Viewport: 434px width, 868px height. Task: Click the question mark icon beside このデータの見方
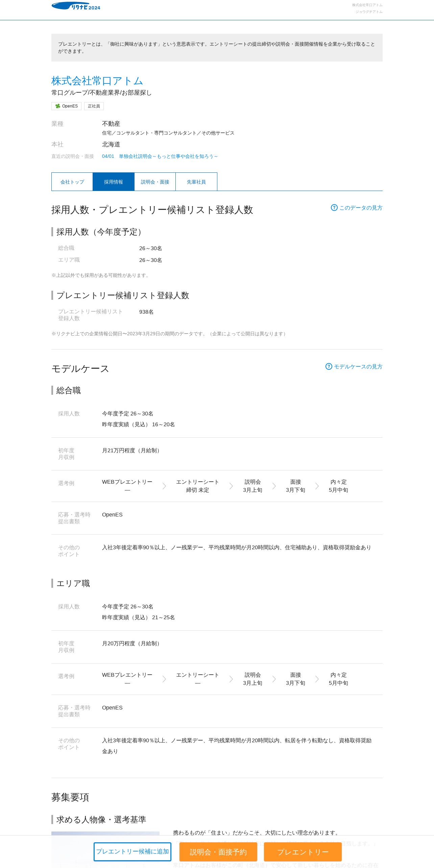point(334,208)
